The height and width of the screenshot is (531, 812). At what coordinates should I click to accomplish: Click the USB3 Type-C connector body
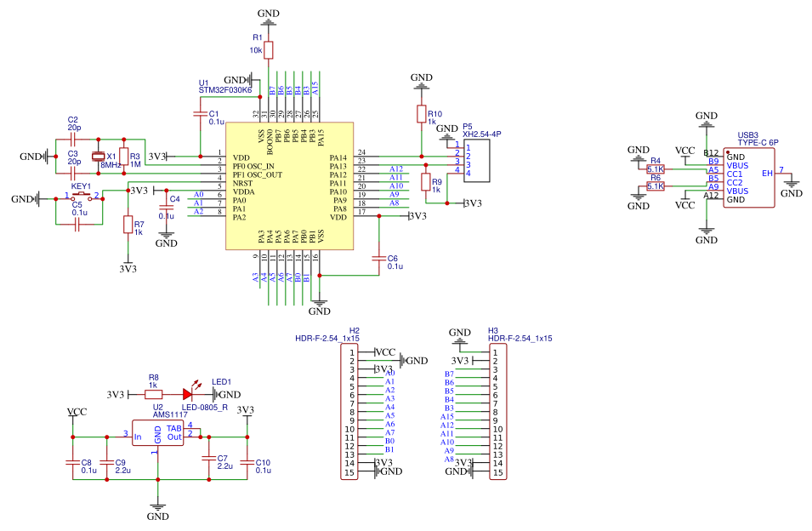tap(749, 178)
